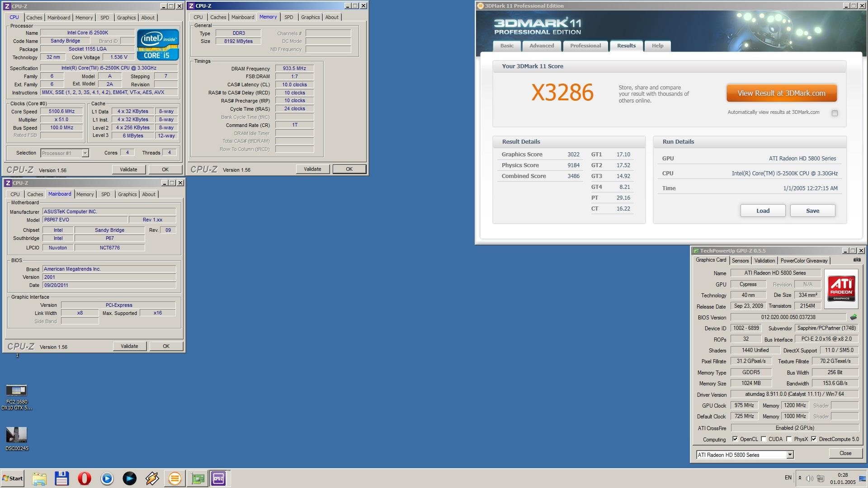
Task: Open the Help tab in 3DMark 11
Action: (657, 46)
